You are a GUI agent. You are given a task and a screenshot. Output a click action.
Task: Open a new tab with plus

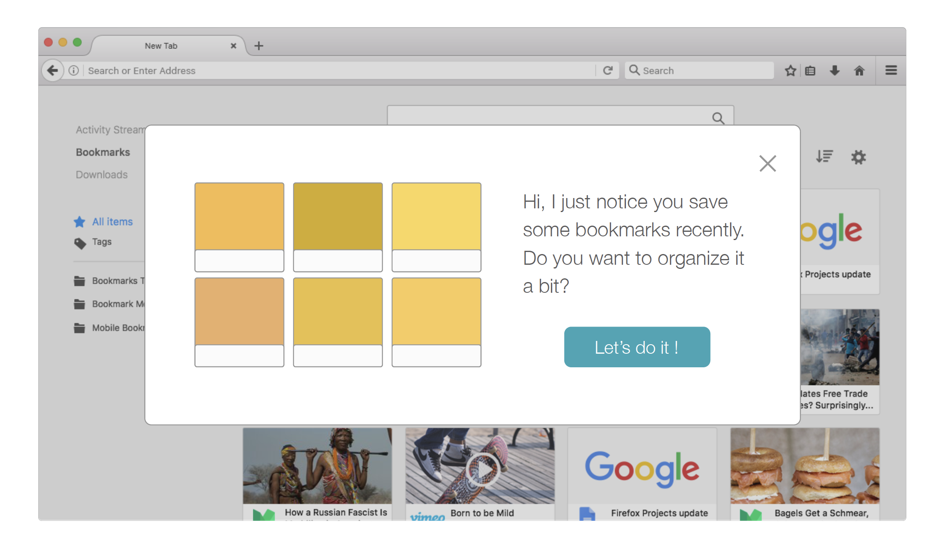click(259, 46)
